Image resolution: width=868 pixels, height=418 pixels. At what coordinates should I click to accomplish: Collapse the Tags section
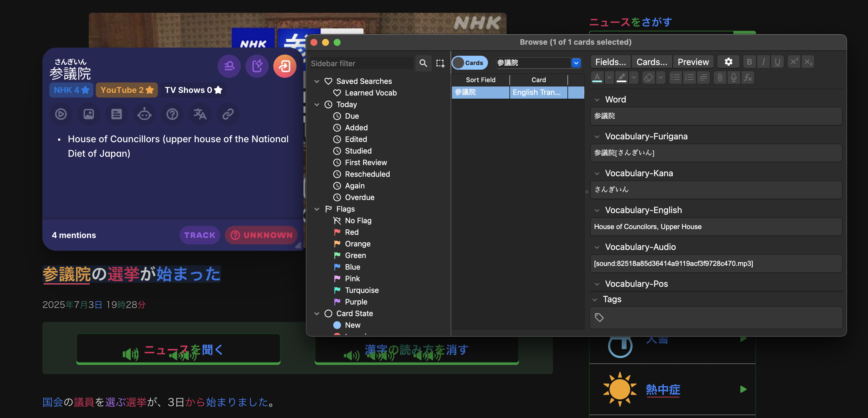[595, 300]
